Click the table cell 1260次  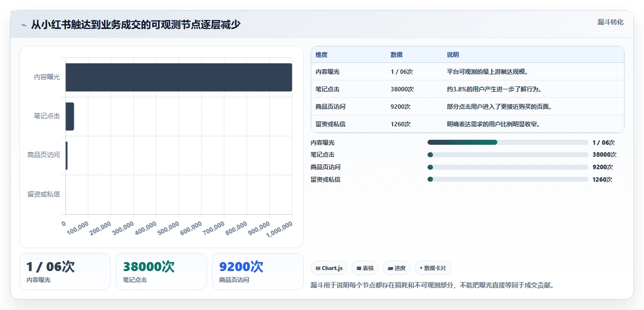point(401,124)
